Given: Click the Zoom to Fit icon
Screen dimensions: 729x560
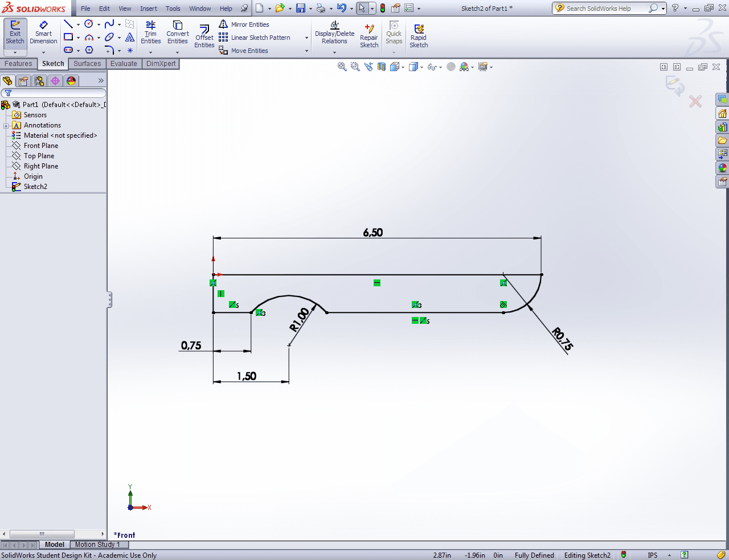Looking at the screenshot, I should [x=342, y=67].
